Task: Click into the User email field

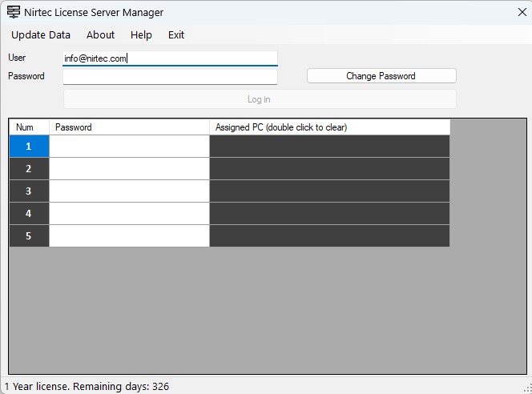Action: [x=170, y=58]
